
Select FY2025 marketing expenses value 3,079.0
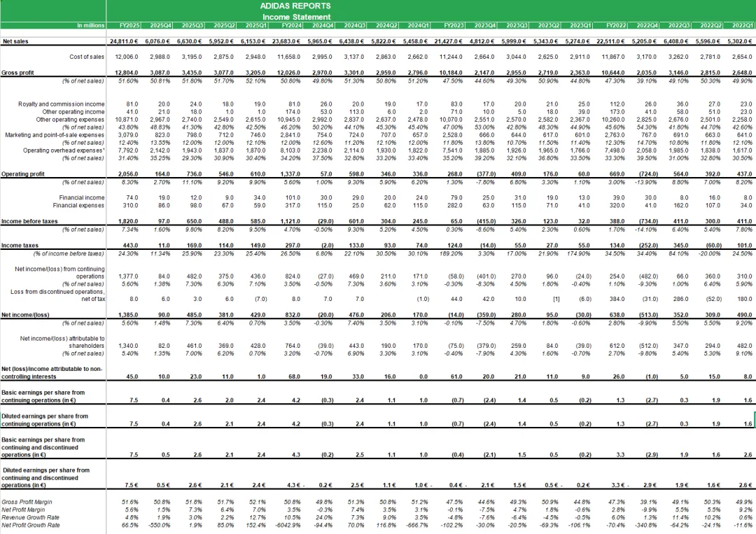click(x=128, y=135)
